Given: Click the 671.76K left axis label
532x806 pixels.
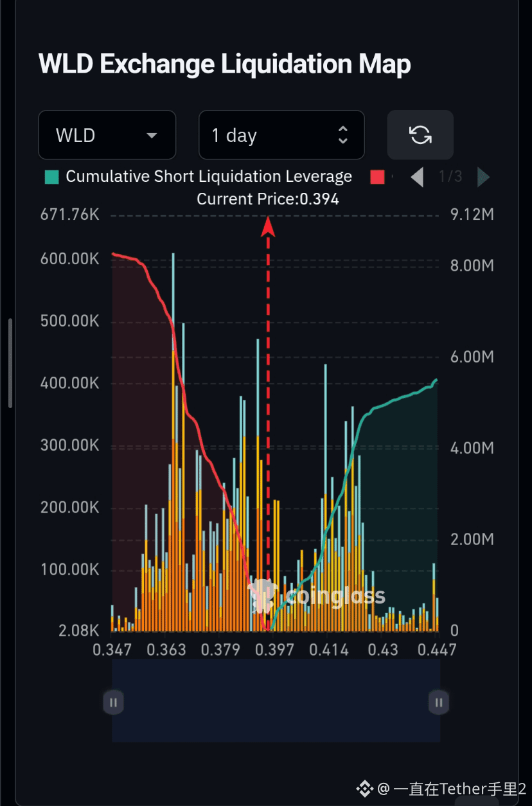Looking at the screenshot, I should [x=70, y=215].
